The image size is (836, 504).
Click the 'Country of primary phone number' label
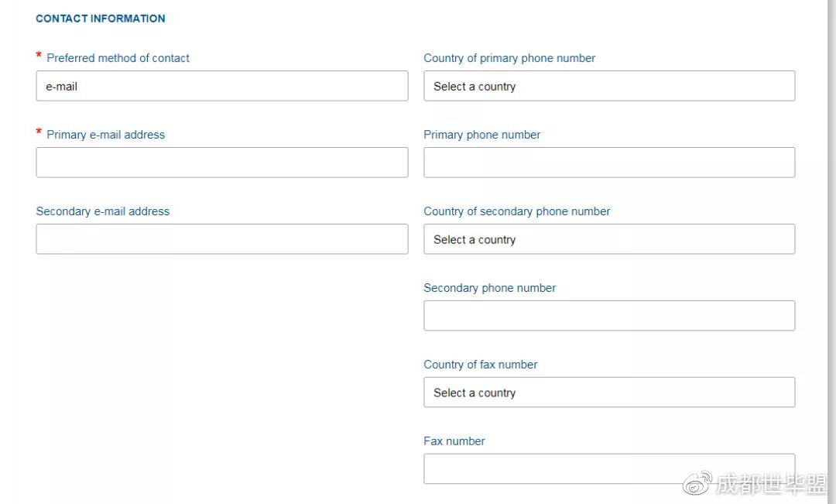pyautogui.click(x=509, y=58)
